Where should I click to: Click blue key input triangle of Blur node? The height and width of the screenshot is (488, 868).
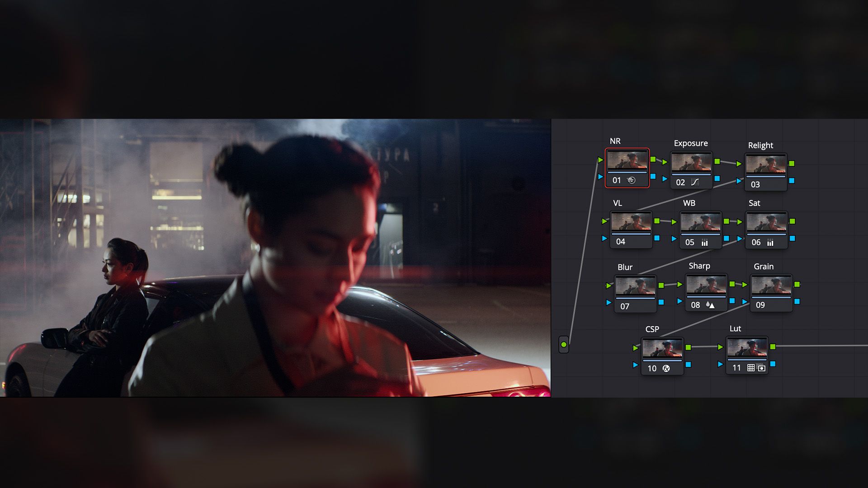pos(609,302)
